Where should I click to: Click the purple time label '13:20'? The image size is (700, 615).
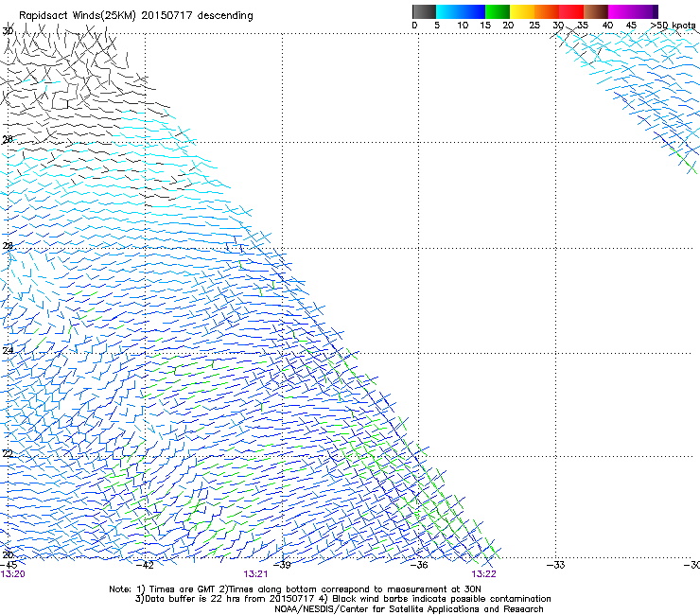pyautogui.click(x=13, y=574)
